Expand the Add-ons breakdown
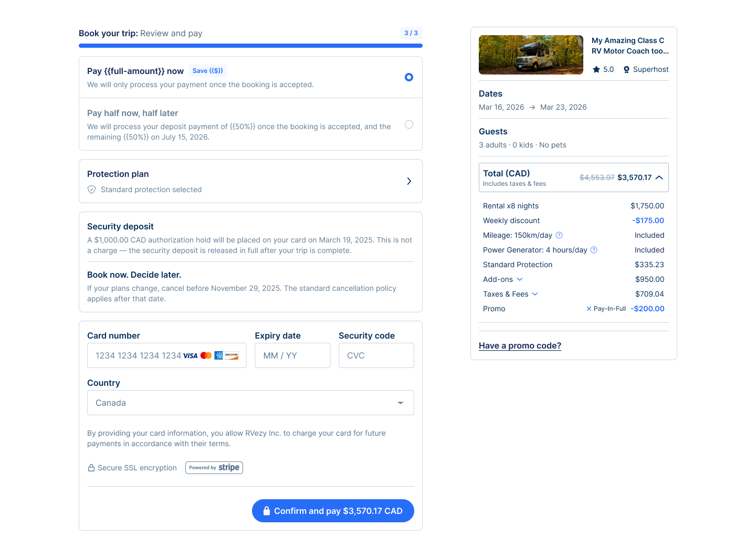756x558 pixels. [520, 279]
